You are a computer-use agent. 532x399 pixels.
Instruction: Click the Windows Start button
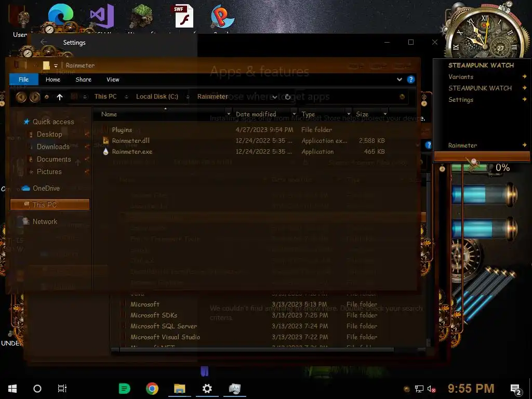(x=12, y=389)
